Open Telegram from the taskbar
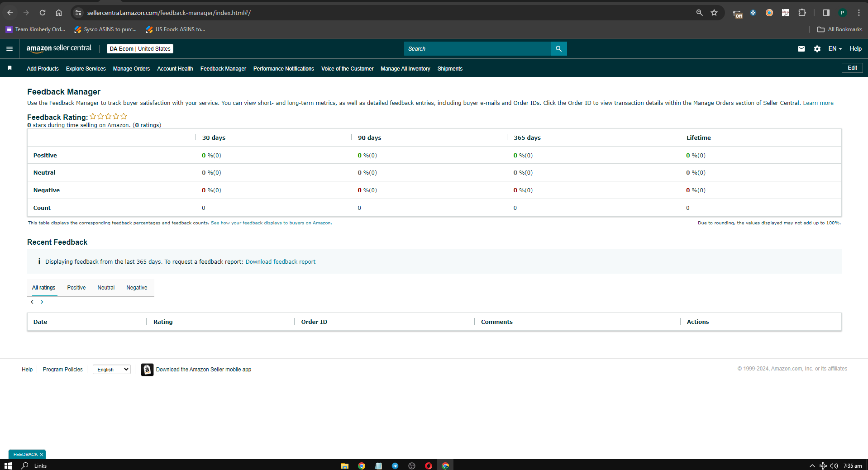868x470 pixels. [x=395, y=465]
